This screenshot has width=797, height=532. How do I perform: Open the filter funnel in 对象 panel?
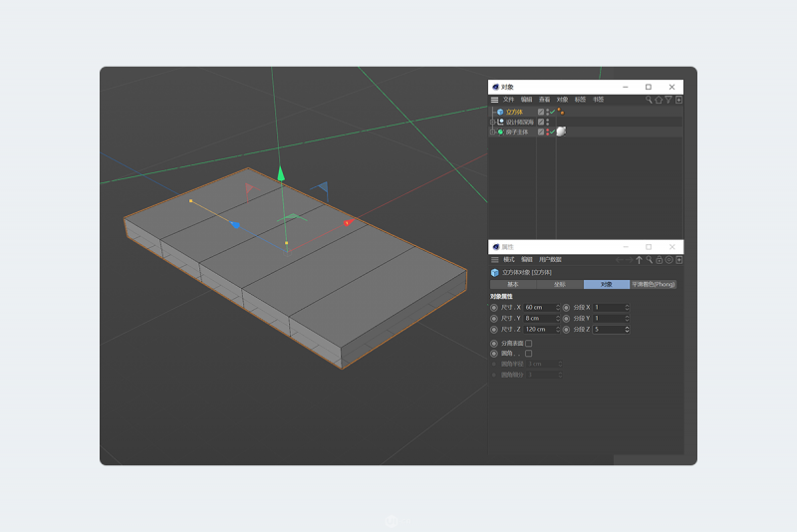[x=668, y=100]
